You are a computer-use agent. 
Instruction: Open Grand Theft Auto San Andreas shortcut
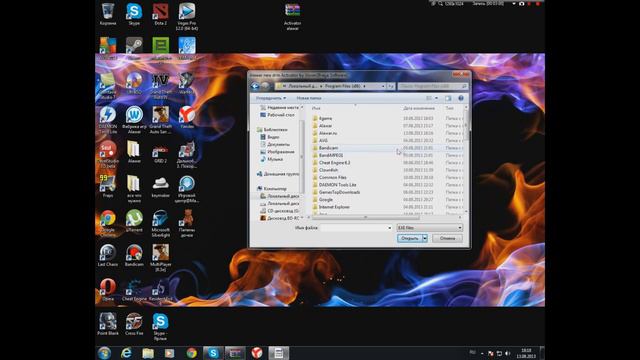(x=160, y=120)
